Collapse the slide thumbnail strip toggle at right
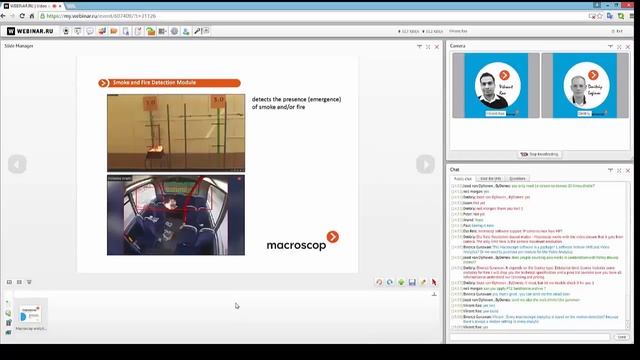This screenshot has width=640, height=360. click(x=434, y=294)
